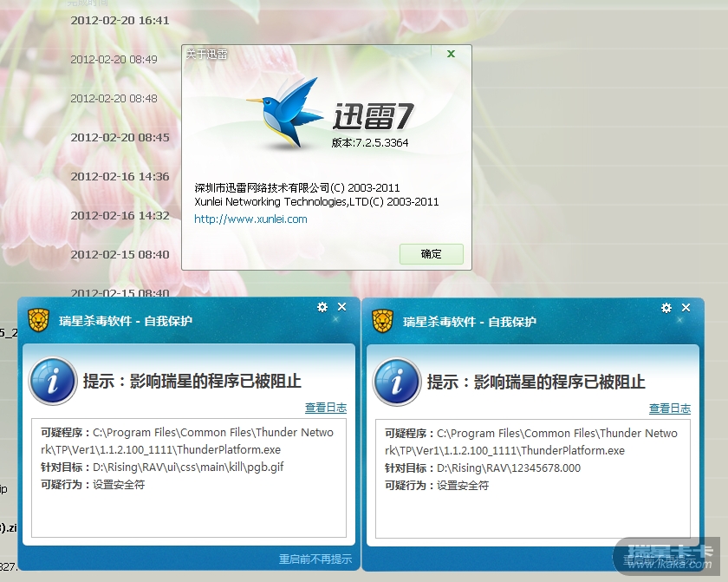Select the list row dated 2012-02-15 08:40
The image size is (728, 582).
[120, 254]
